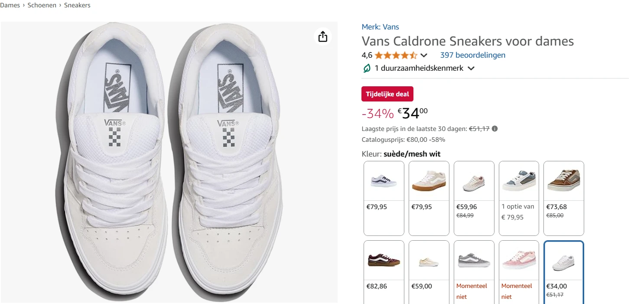
Task: Open the 397 beoordelingen link
Action: (472, 55)
